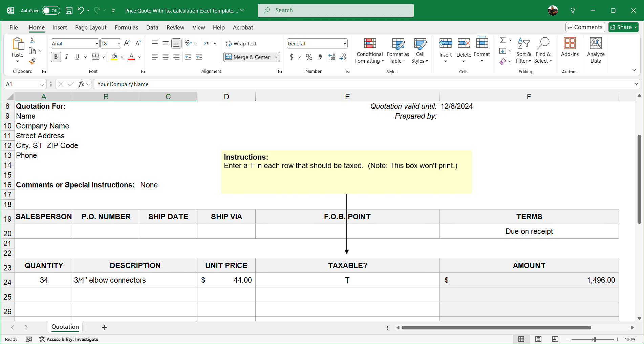Click the Cut scissors icon
Screen dimensions: 644x344
coord(32,40)
